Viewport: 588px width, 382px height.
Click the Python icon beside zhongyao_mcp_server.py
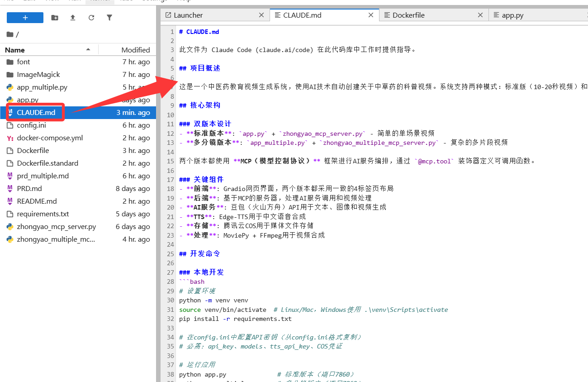click(10, 226)
